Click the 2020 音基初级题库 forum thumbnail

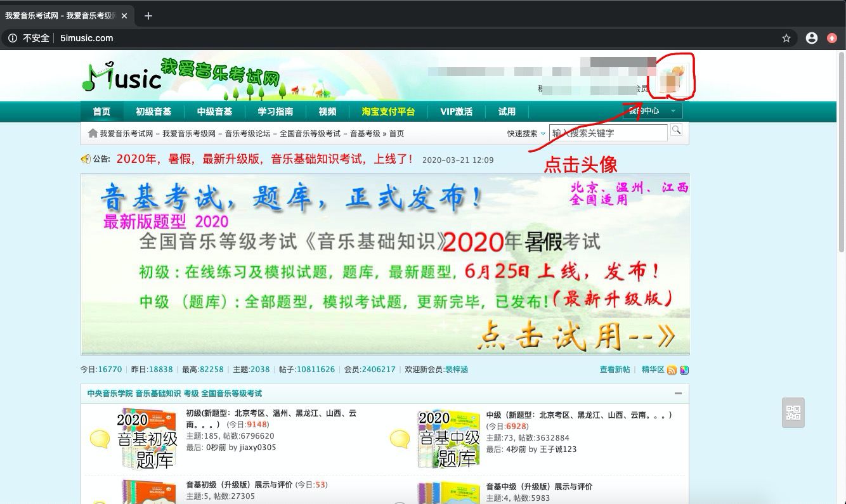pyautogui.click(x=147, y=439)
